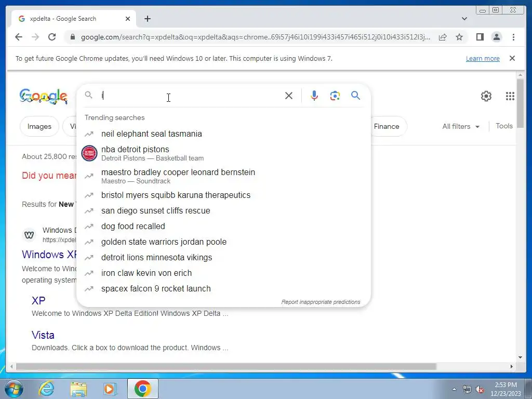Click Report inappropriate predictions
The width and height of the screenshot is (532, 399).
pyautogui.click(x=321, y=302)
